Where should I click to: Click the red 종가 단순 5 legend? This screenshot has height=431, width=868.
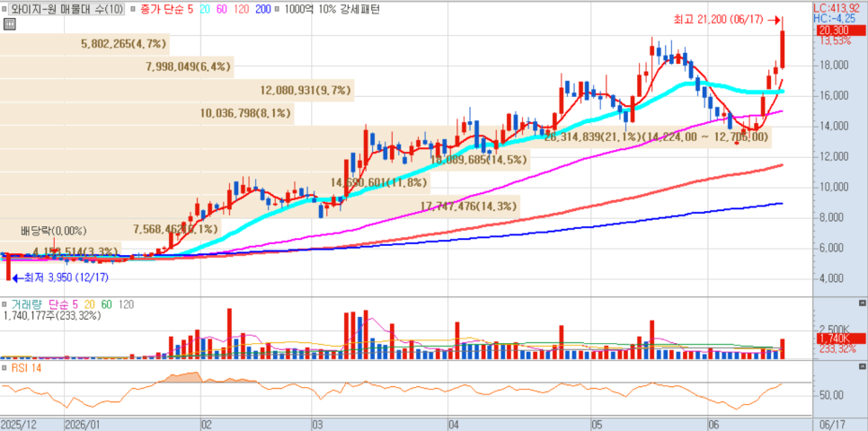[x=166, y=9]
